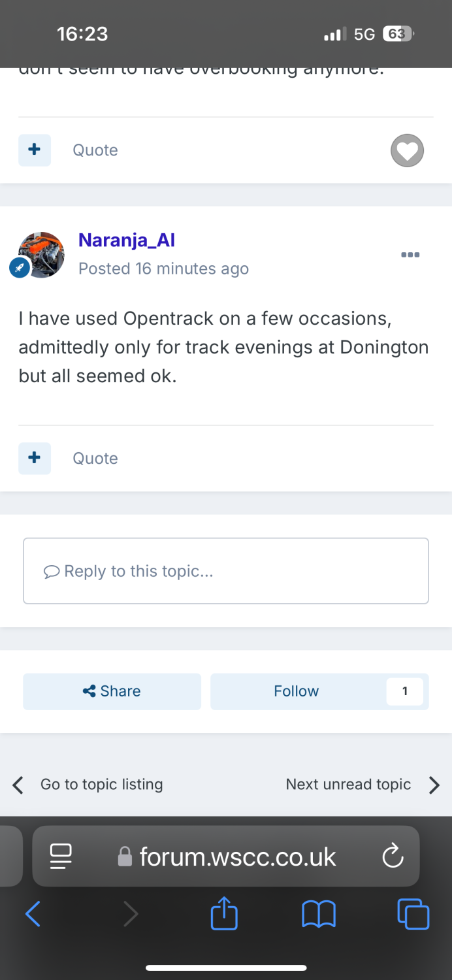Click Naranja_AI's avatar thumbnail
452x980 pixels.
pyautogui.click(x=42, y=254)
